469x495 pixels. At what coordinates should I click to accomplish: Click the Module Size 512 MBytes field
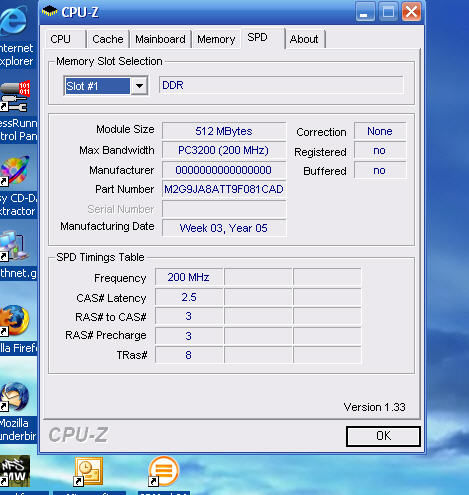224,131
